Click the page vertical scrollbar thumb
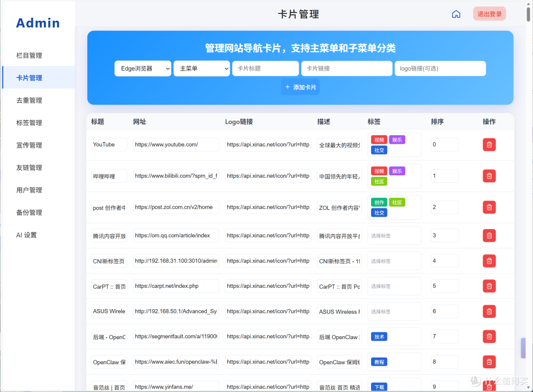 (x=528, y=14)
